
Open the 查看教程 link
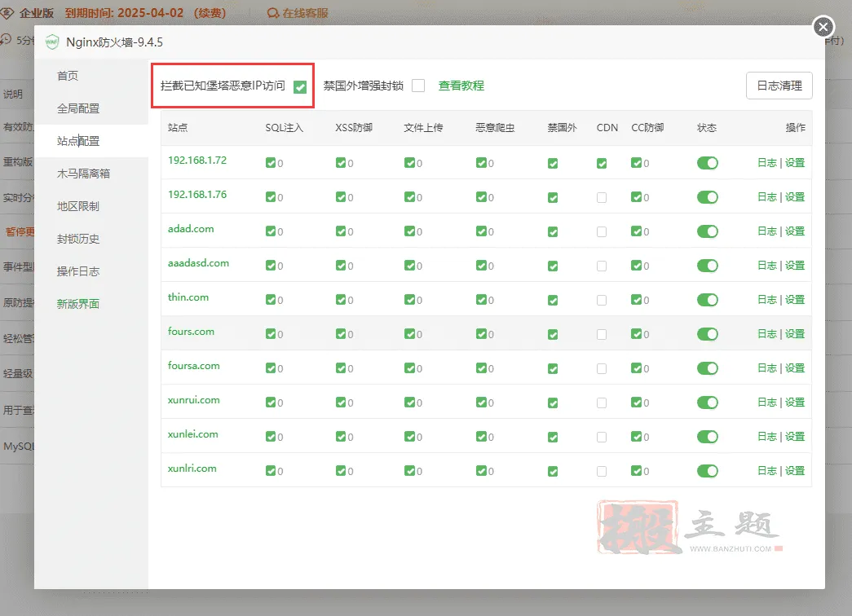click(x=461, y=86)
